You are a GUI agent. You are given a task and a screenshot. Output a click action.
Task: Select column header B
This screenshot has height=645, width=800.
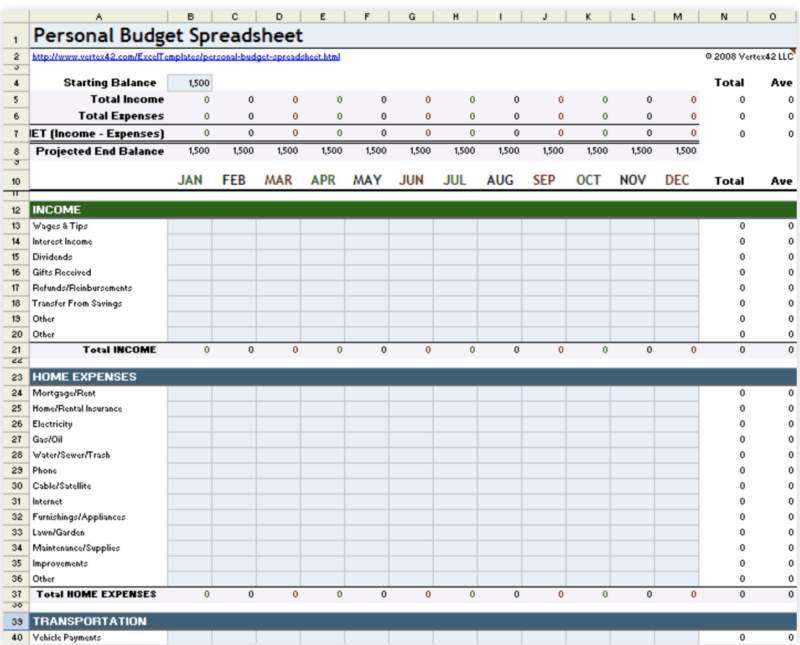tap(190, 16)
